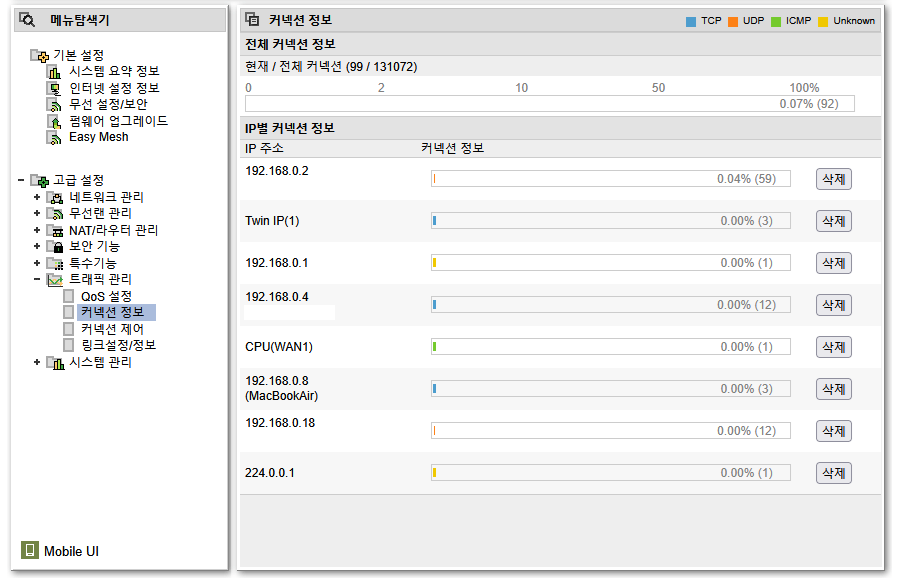
Task: Click the 시스템 관리 folder icon
Action: (55, 363)
